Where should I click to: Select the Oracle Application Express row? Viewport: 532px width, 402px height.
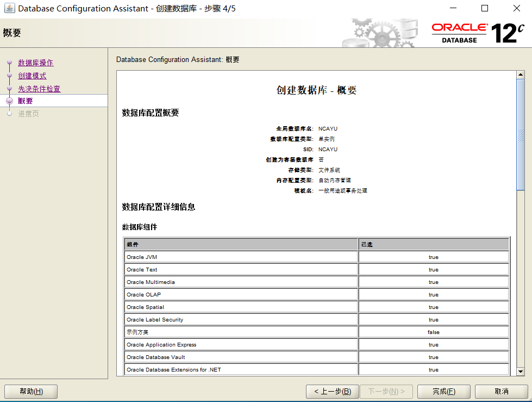point(317,345)
